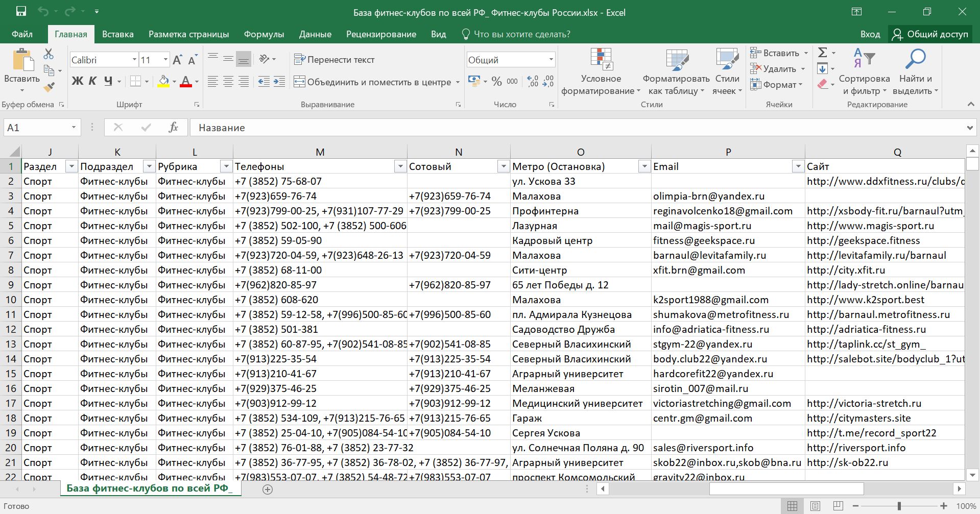This screenshot has height=514, width=980.
Task: Open the Formulas ribbon tab
Action: click(x=264, y=34)
